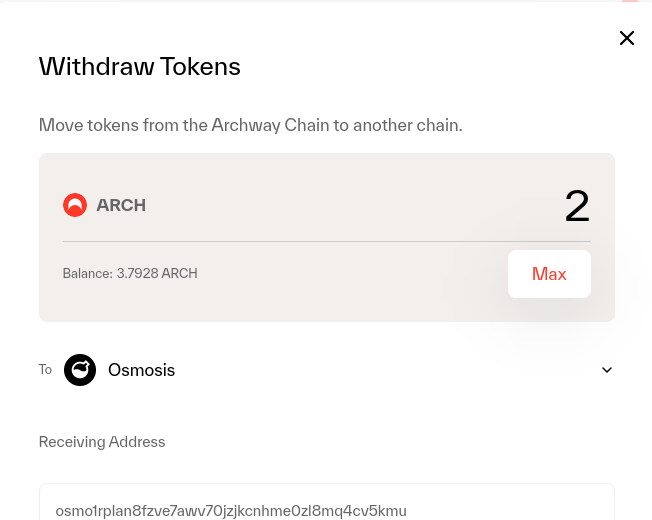
Task: Click the "To" label beside Osmosis
Action: 45,370
